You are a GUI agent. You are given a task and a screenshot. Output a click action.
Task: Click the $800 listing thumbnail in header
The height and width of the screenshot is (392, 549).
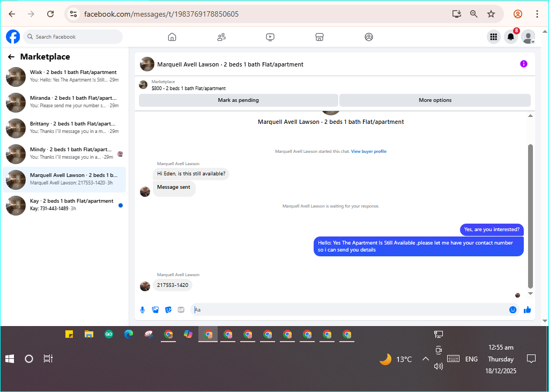pos(143,84)
